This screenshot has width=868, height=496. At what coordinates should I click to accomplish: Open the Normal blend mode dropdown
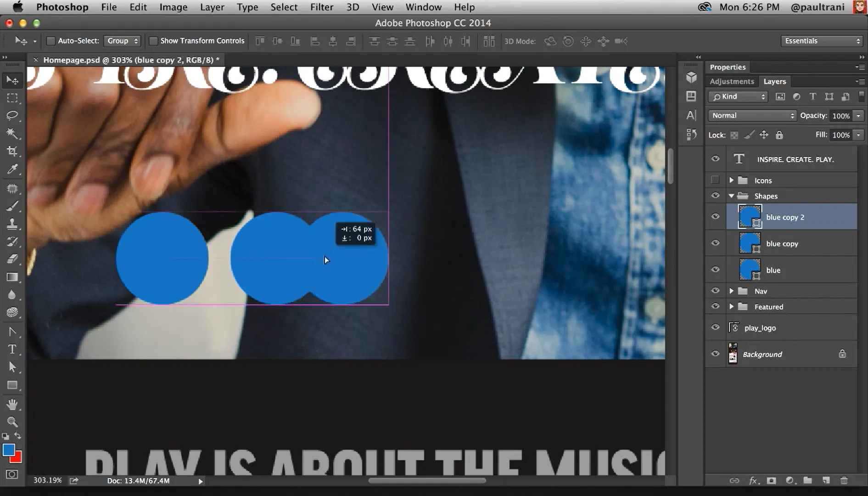pos(752,116)
